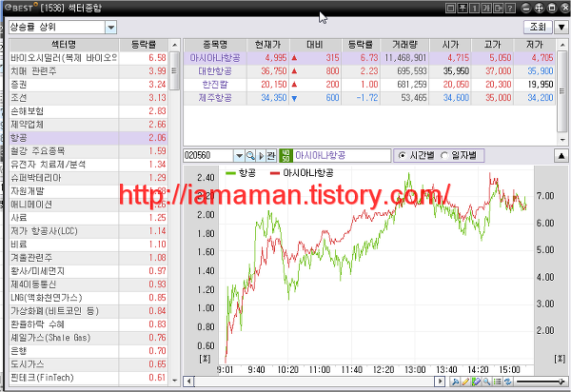
Task: Select the 저가 항공사(LCC) sector row
Action: tap(89, 231)
